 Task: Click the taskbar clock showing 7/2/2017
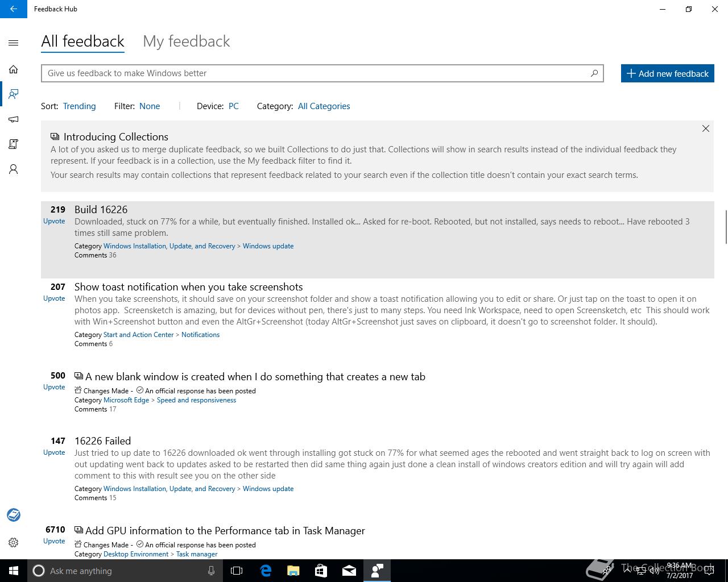(680, 571)
